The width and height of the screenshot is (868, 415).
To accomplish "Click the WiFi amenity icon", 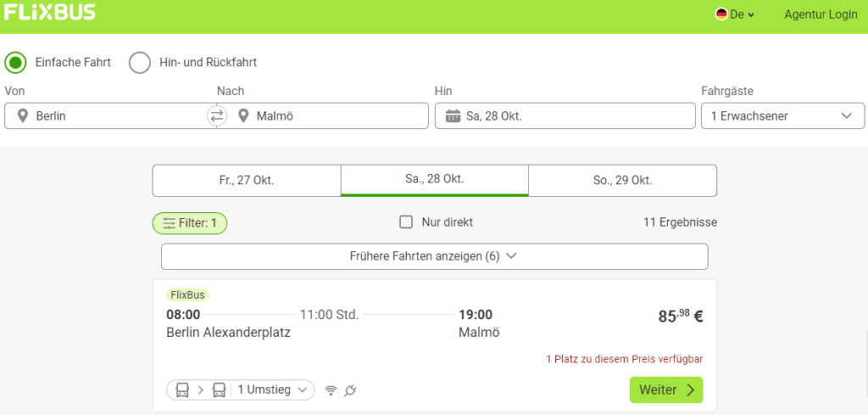I will 331,390.
